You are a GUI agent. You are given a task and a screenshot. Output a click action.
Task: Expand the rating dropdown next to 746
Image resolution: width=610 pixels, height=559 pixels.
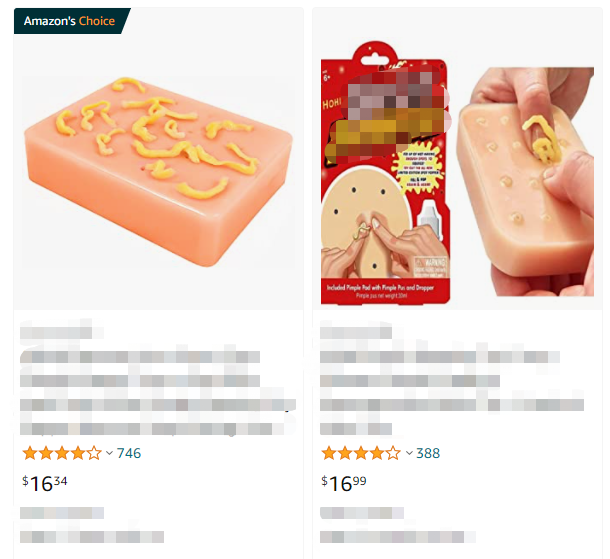[x=109, y=453]
